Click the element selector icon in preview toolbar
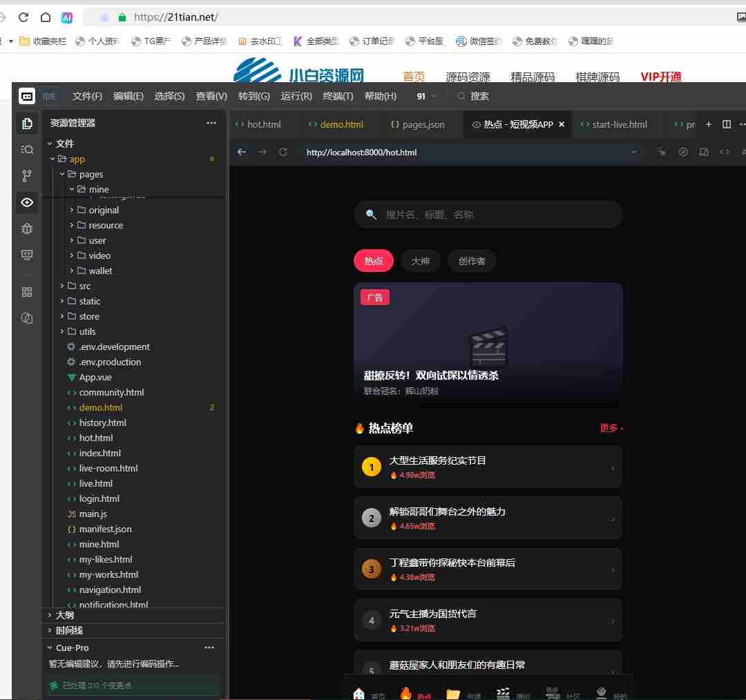746x700 pixels. [662, 152]
